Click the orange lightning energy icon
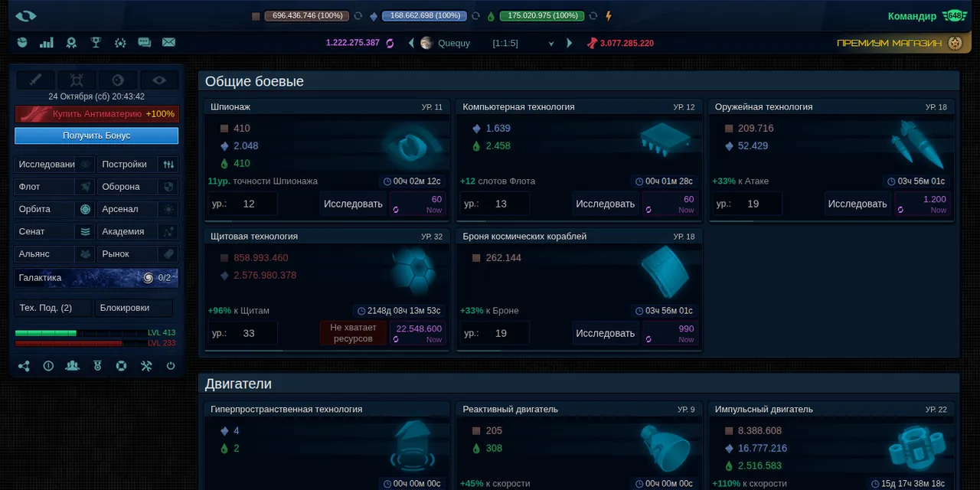980x490 pixels. click(x=609, y=16)
